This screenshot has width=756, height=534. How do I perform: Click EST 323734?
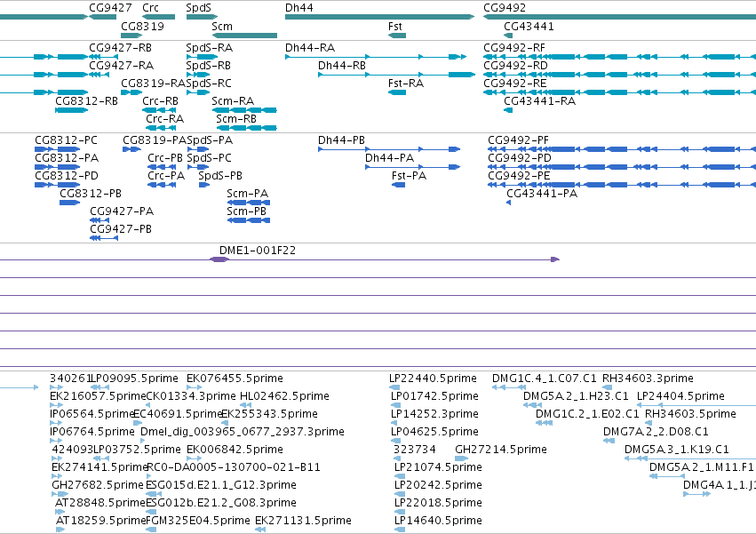tap(395, 458)
